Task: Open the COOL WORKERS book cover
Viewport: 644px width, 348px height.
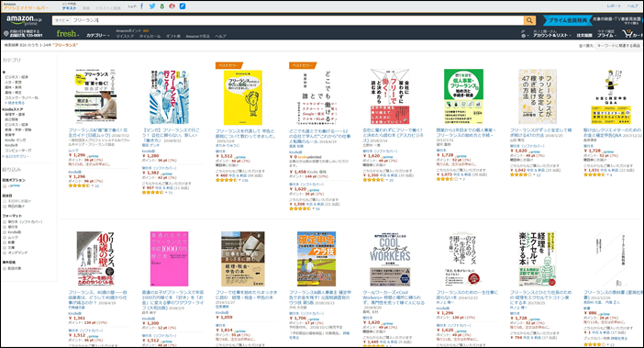Action: point(390,259)
